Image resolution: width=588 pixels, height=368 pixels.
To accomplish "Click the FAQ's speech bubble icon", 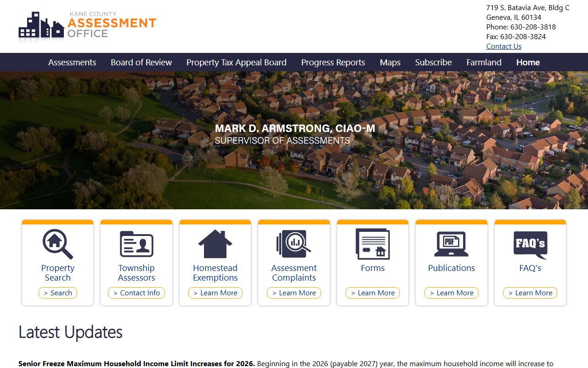I will (530, 245).
